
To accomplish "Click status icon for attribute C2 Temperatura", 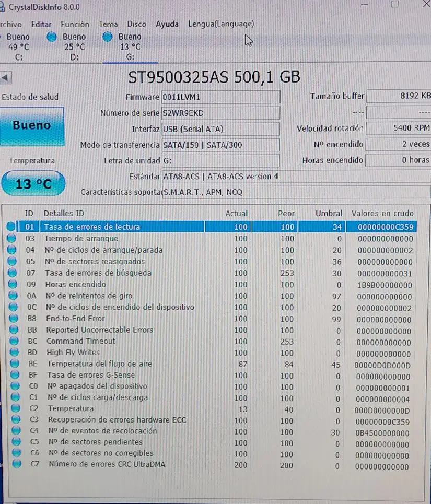I will coord(16,408).
